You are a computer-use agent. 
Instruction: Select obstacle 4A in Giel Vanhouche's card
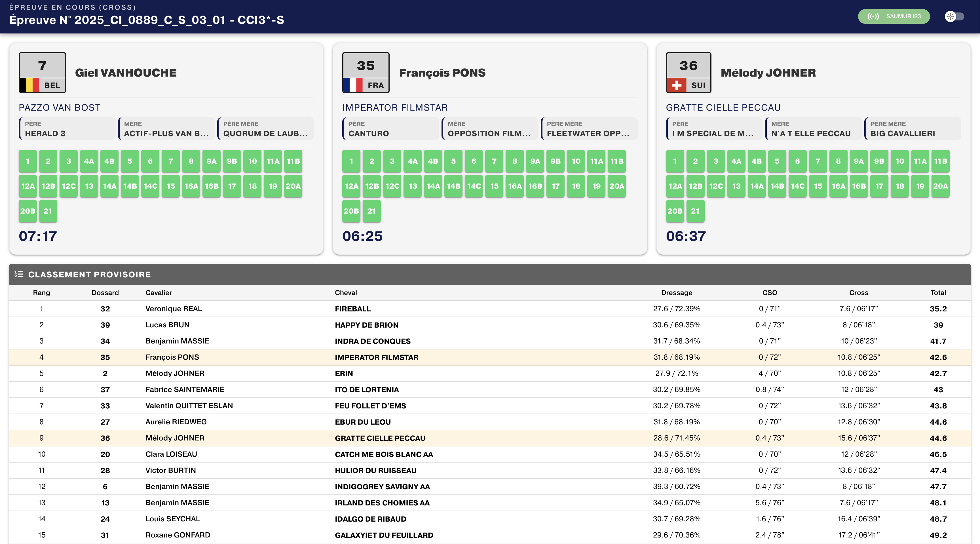89,161
